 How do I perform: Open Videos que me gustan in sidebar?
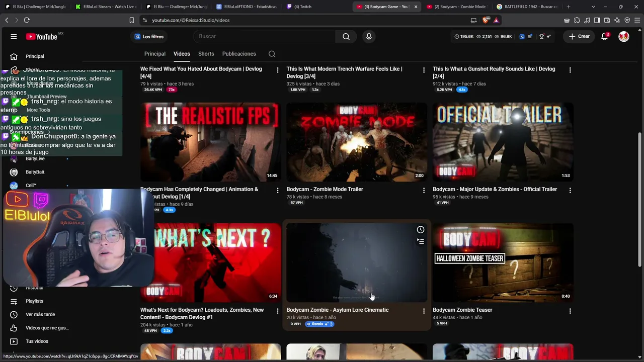pyautogui.click(x=47, y=328)
